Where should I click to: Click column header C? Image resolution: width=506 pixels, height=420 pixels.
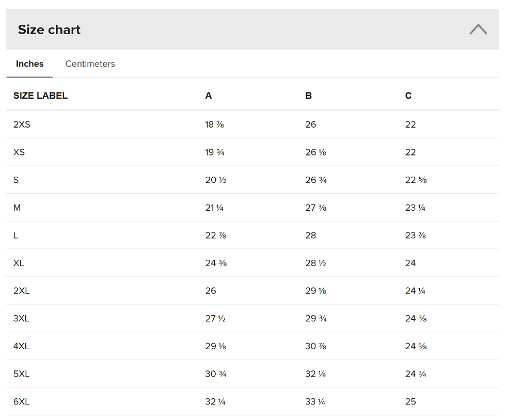coord(408,96)
